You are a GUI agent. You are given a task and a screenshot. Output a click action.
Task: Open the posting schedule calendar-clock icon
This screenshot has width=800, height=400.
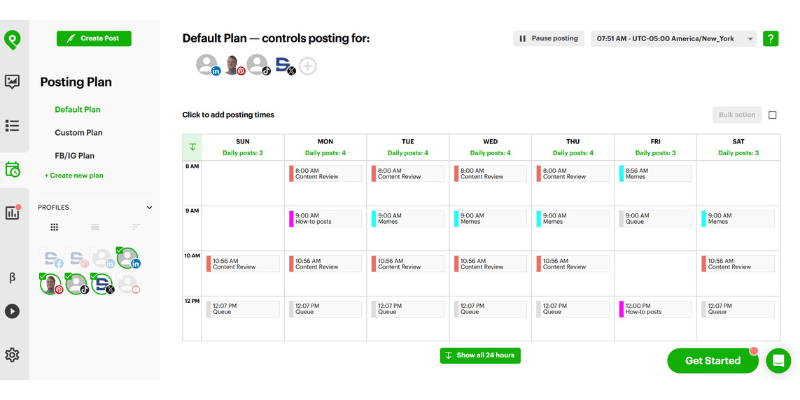(x=12, y=169)
